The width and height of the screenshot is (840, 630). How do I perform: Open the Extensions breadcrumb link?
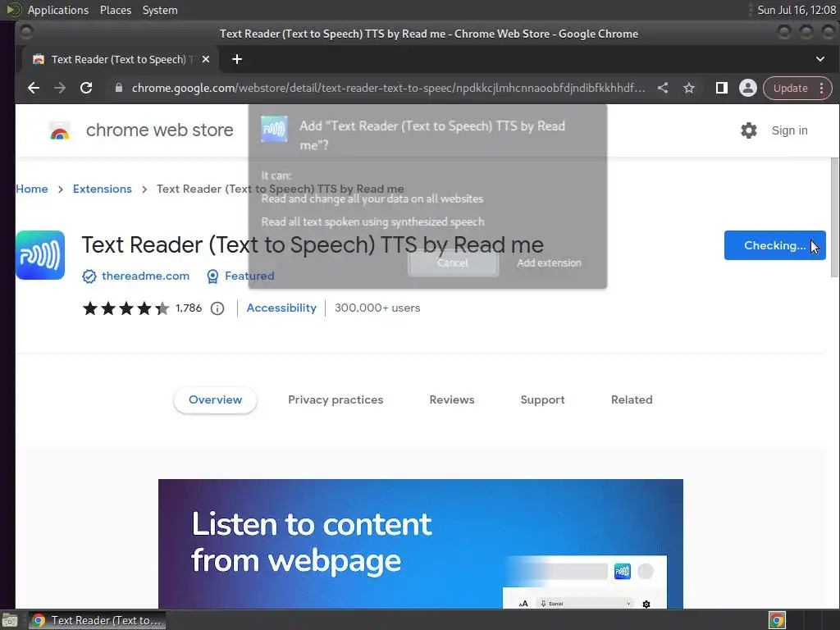point(103,189)
